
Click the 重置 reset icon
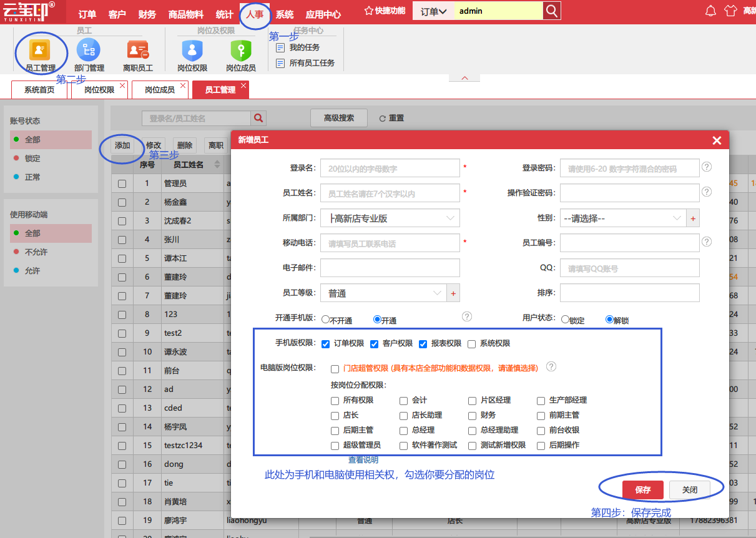[x=383, y=118]
